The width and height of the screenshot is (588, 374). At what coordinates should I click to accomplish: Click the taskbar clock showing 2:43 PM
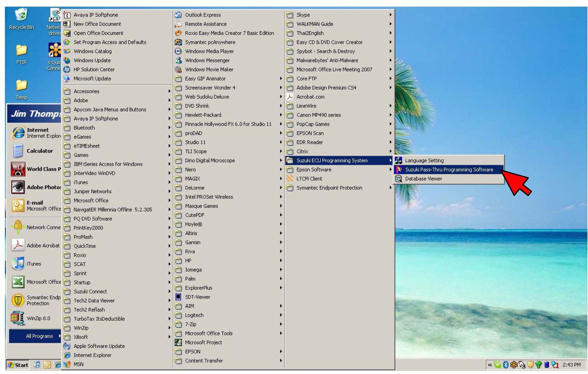coord(571,365)
